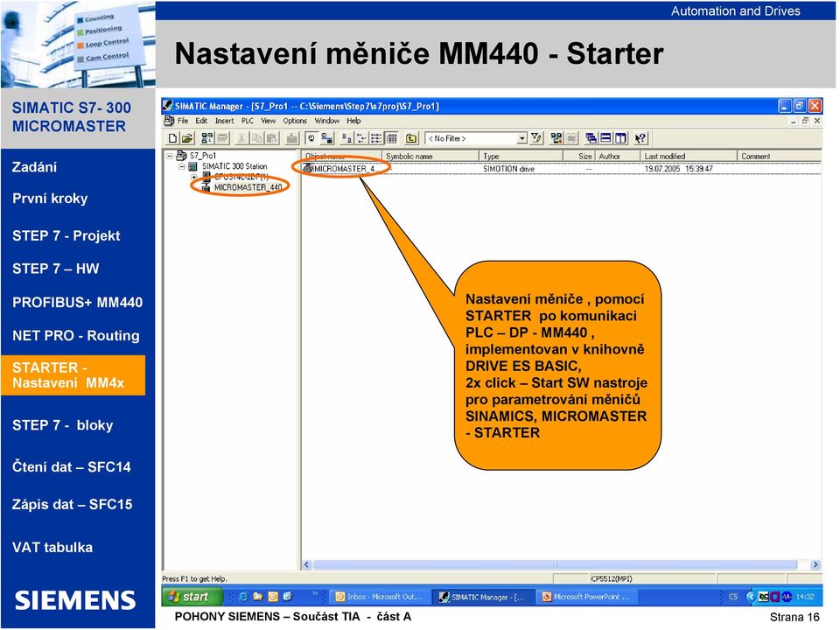Expand hidden tray icons arrow
Screen dimensions: 840x630
(x=751, y=596)
